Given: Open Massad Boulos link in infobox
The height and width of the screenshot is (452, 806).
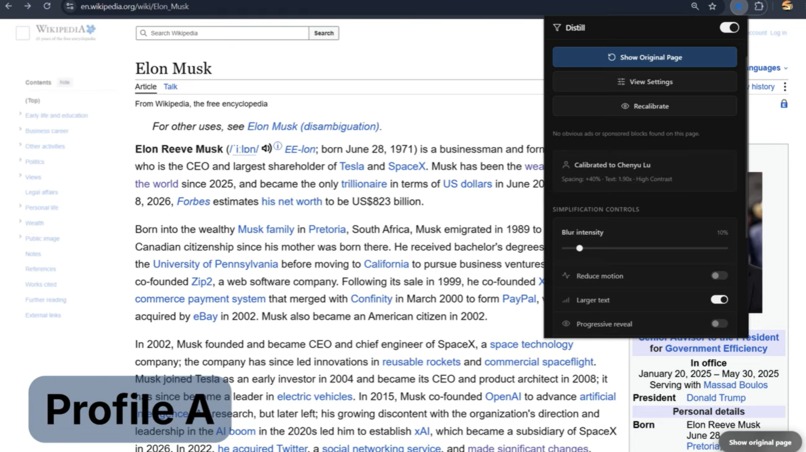Looking at the screenshot, I should (736, 385).
